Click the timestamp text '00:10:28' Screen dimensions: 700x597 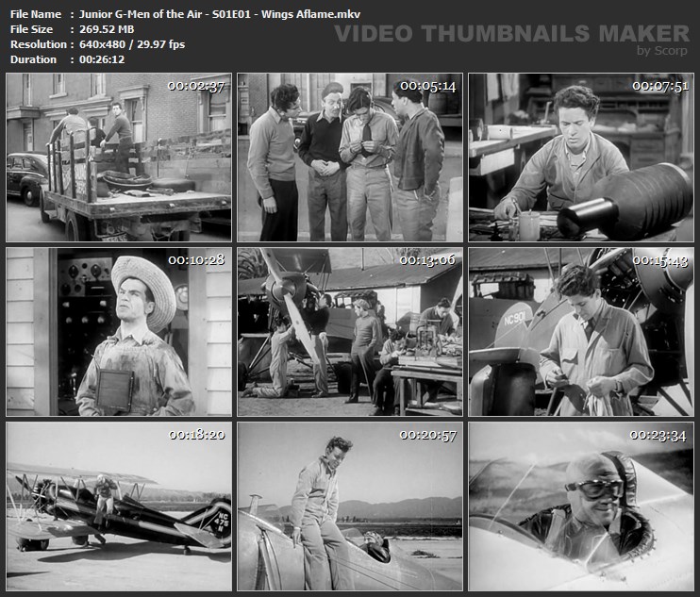(196, 260)
